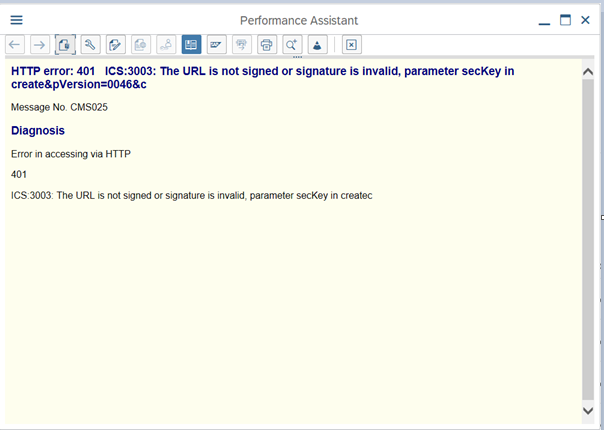Click the greyed person with steps icon

pos(166,45)
